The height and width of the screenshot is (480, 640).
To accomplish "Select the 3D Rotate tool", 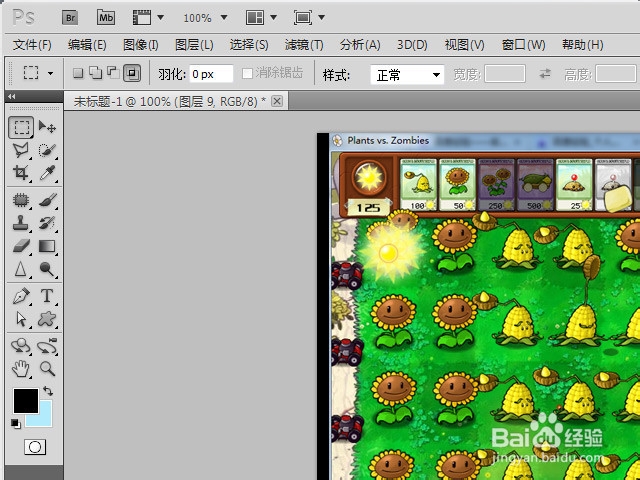I will point(21,346).
